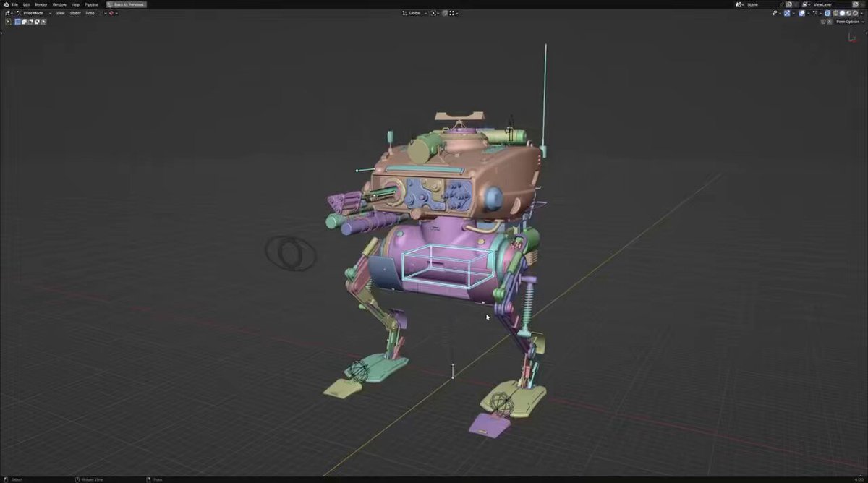
Task: Open the Pose Mode dropdown
Action: [x=34, y=13]
